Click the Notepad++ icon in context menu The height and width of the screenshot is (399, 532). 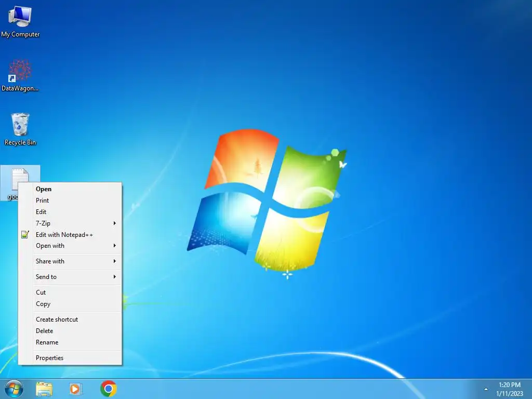click(25, 234)
